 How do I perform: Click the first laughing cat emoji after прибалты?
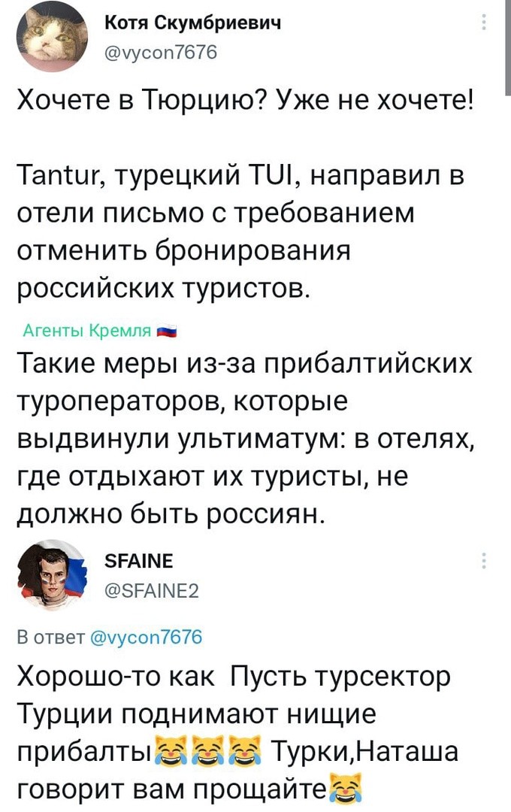(x=170, y=751)
